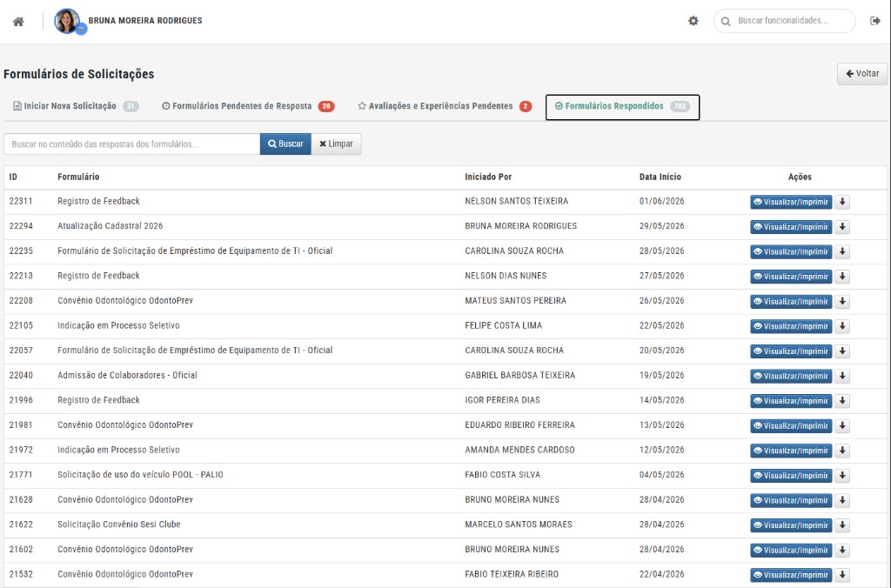Go to the home page icon

click(x=18, y=22)
